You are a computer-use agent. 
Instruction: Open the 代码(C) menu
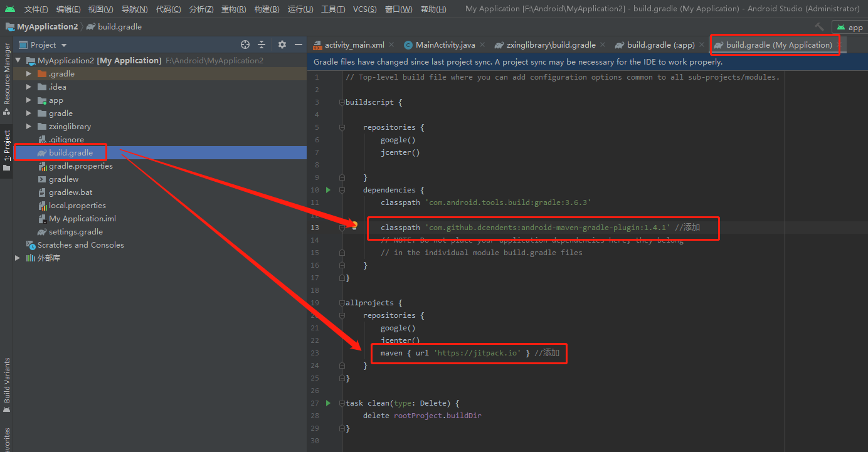[168, 9]
